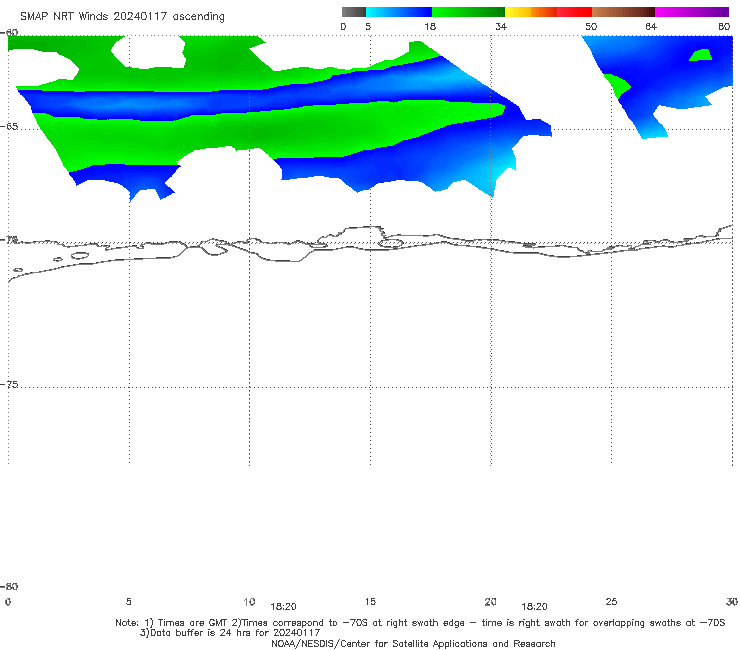The height and width of the screenshot is (650, 740).
Task: Choose the red segment of the color bar
Action: [x=574, y=12]
